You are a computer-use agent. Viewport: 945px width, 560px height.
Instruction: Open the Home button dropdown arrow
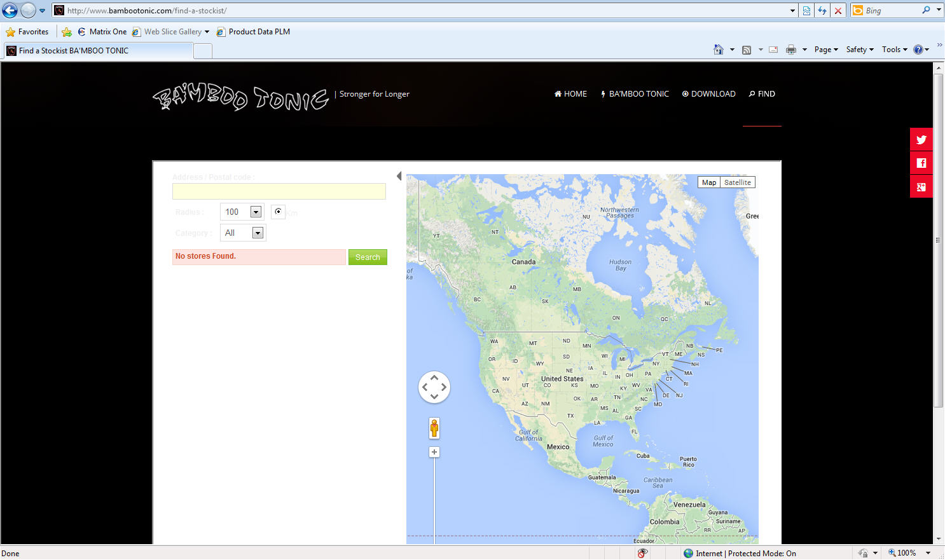click(x=732, y=50)
